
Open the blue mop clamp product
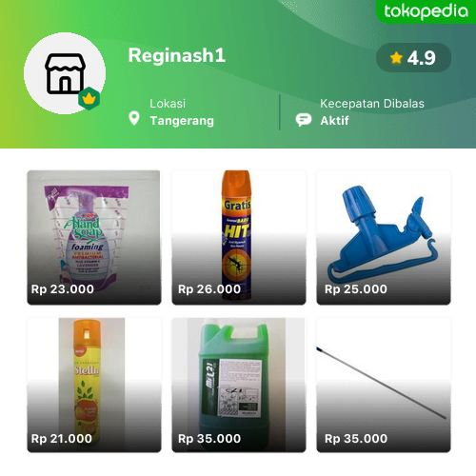pyautogui.click(x=384, y=237)
